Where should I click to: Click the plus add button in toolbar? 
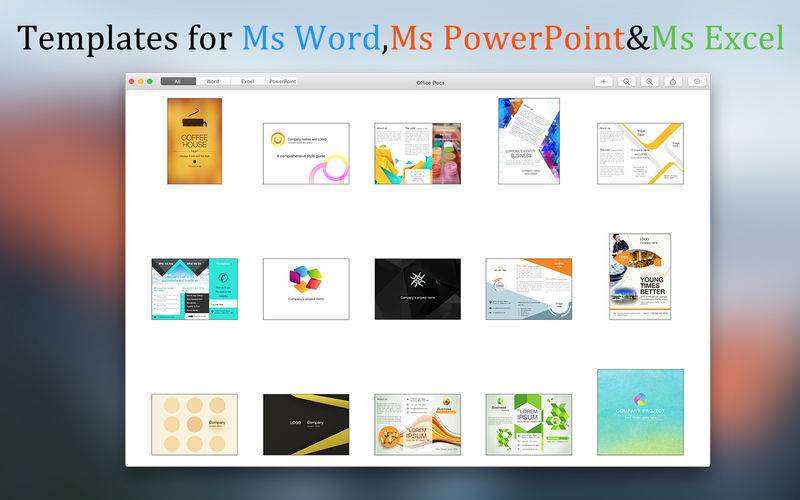[x=604, y=82]
